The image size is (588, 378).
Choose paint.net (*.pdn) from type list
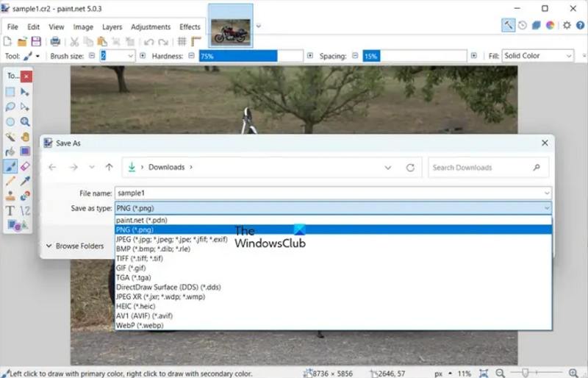coord(333,220)
